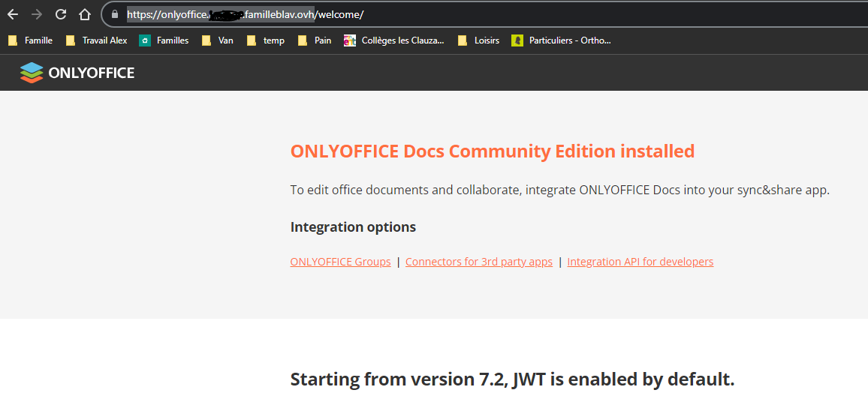Open the Pain bookmark folder
Image resolution: width=868 pixels, height=402 pixels.
(x=315, y=40)
